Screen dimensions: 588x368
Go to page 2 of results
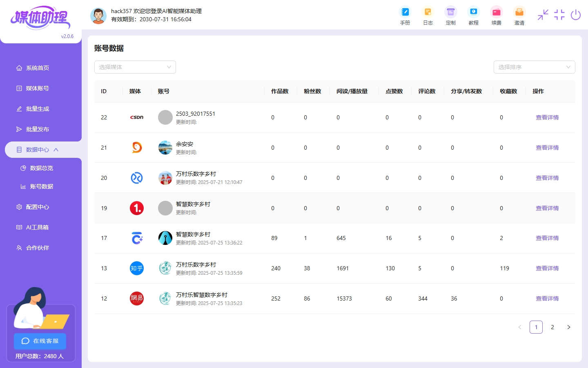[552, 327]
